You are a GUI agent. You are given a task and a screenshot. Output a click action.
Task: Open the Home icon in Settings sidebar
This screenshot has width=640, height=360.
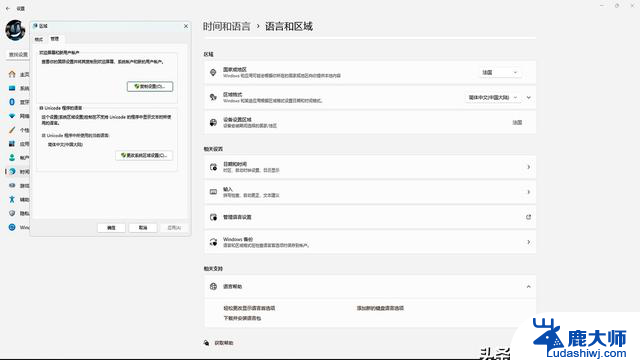pos(12,74)
